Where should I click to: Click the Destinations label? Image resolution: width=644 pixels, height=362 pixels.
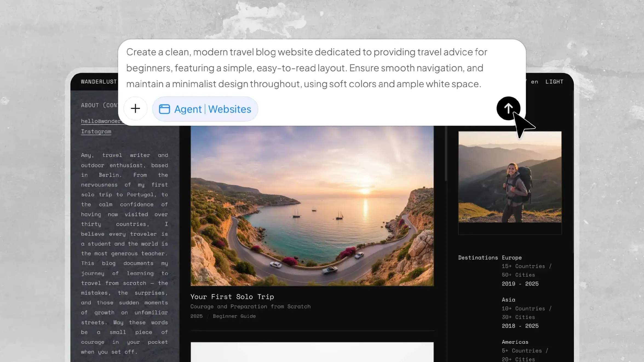click(478, 257)
